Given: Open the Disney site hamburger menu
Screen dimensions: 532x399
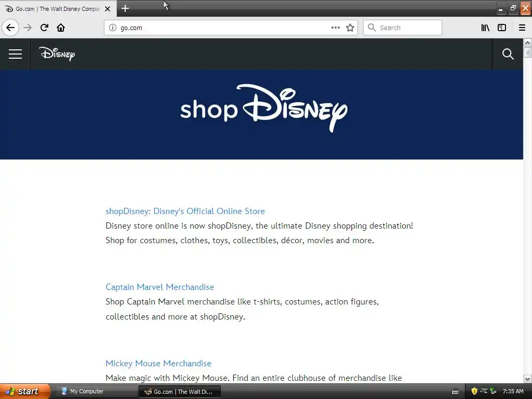Looking at the screenshot, I should pyautogui.click(x=15, y=54).
